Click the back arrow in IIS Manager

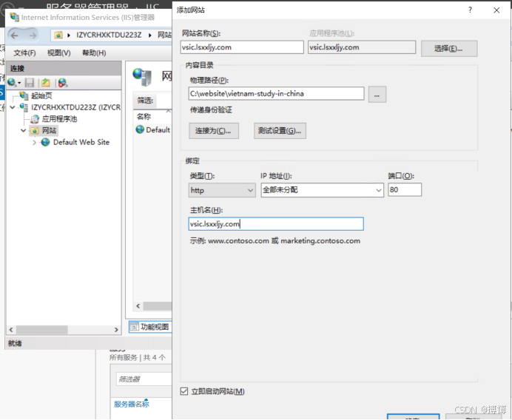tap(14, 35)
